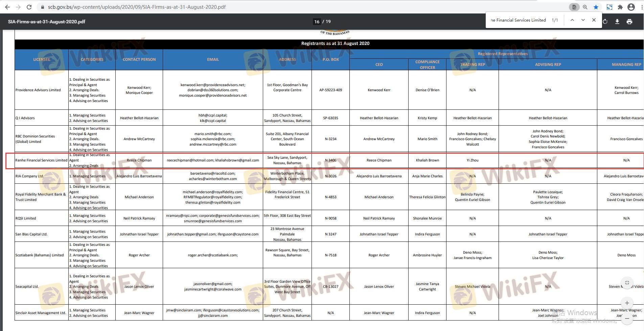Click the CONTACT PERSON column header
The height and width of the screenshot is (331, 644).
(139, 59)
